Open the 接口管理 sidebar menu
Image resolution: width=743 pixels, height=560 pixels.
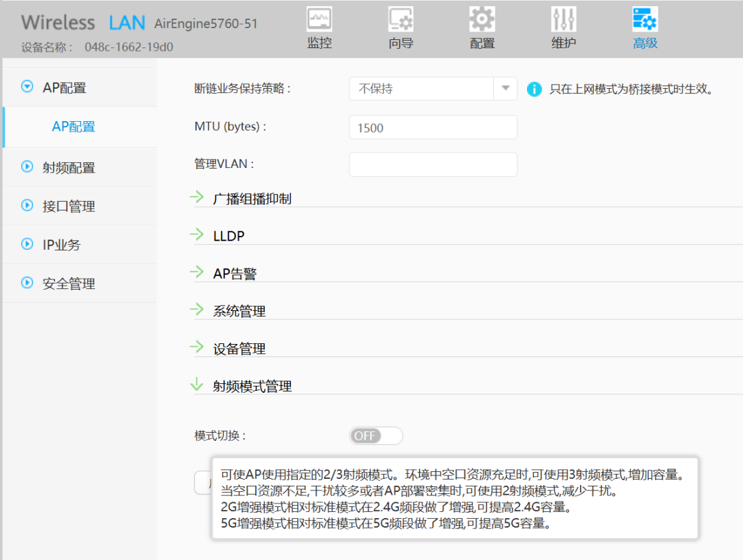[x=69, y=206]
